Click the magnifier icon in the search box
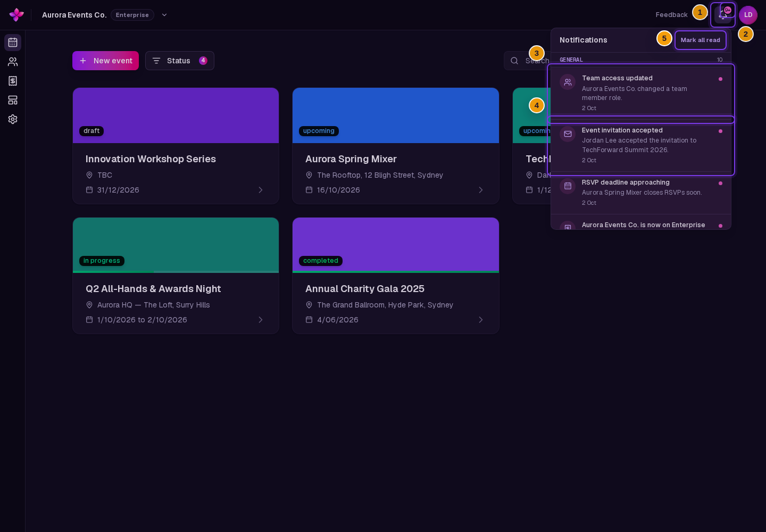 click(x=514, y=61)
